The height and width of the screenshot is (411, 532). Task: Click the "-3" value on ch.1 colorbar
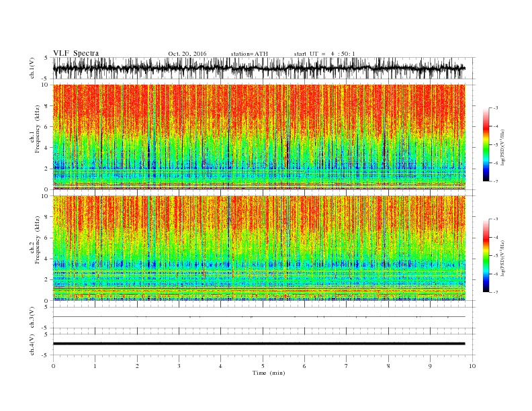pyautogui.click(x=496, y=108)
